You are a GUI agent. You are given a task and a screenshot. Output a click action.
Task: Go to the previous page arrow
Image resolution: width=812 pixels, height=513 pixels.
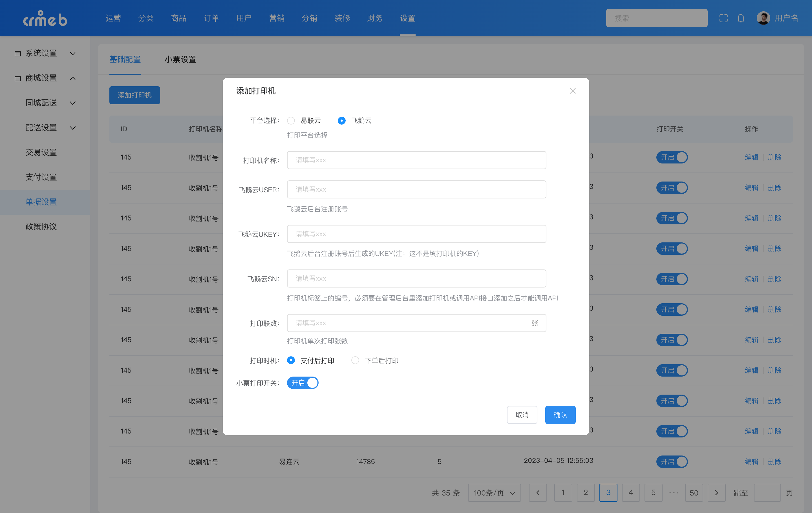pyautogui.click(x=538, y=492)
